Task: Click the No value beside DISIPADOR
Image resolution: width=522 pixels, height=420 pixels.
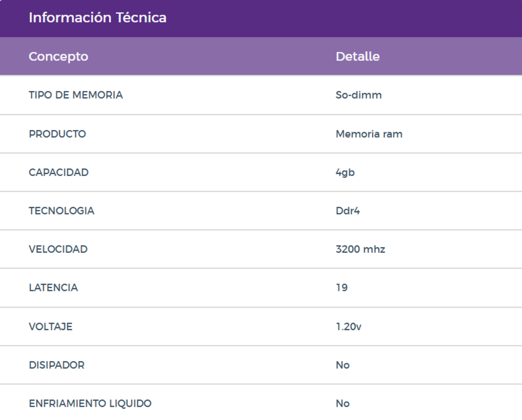Action: (343, 365)
